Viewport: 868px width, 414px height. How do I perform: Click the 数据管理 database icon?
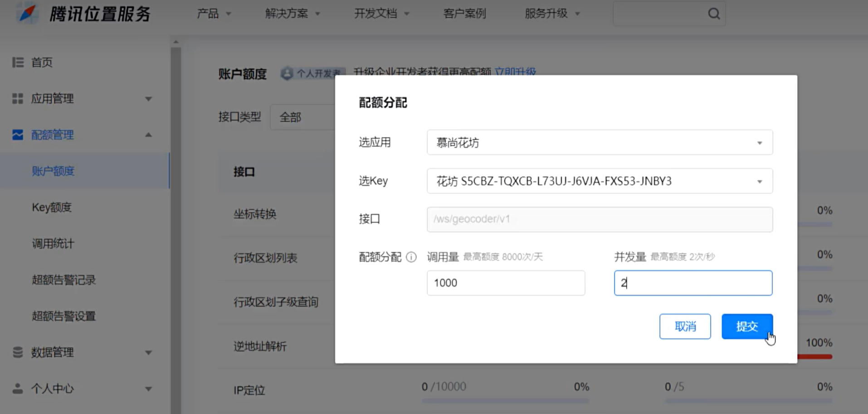pyautogui.click(x=18, y=352)
